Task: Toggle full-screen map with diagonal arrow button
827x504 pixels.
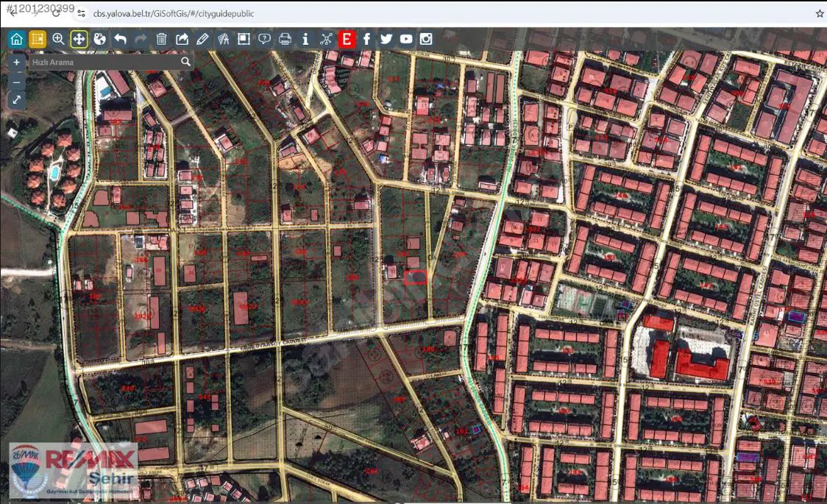Action: coord(16,99)
